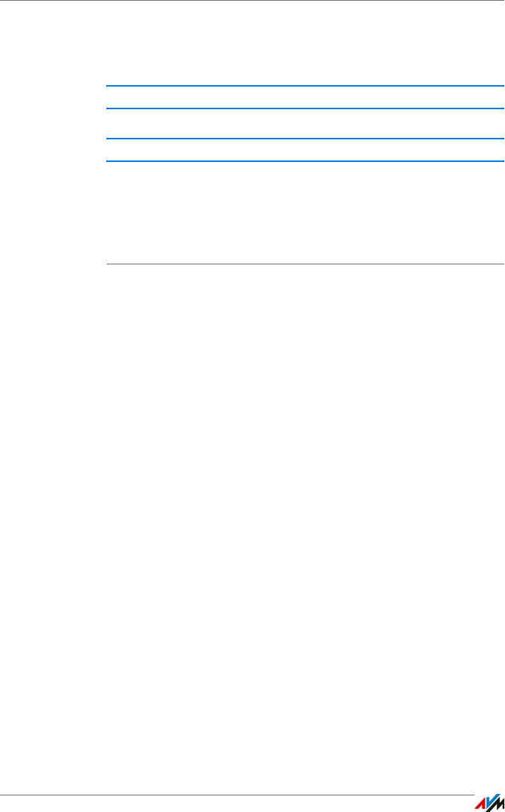The width and height of the screenshot is (505, 812).
Task: Click the topmost blue horizontal rule
Action: coord(305,86)
